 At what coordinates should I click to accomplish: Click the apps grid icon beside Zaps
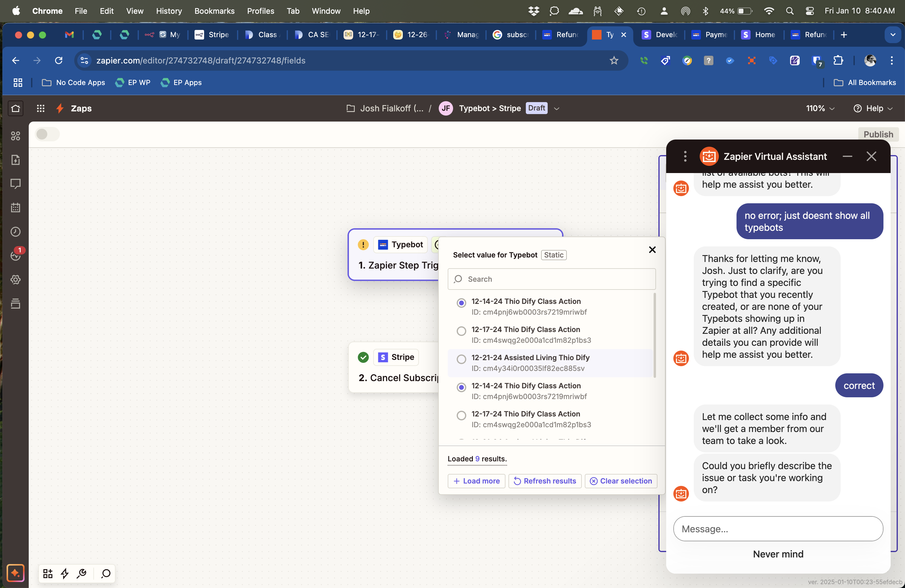pyautogui.click(x=41, y=108)
